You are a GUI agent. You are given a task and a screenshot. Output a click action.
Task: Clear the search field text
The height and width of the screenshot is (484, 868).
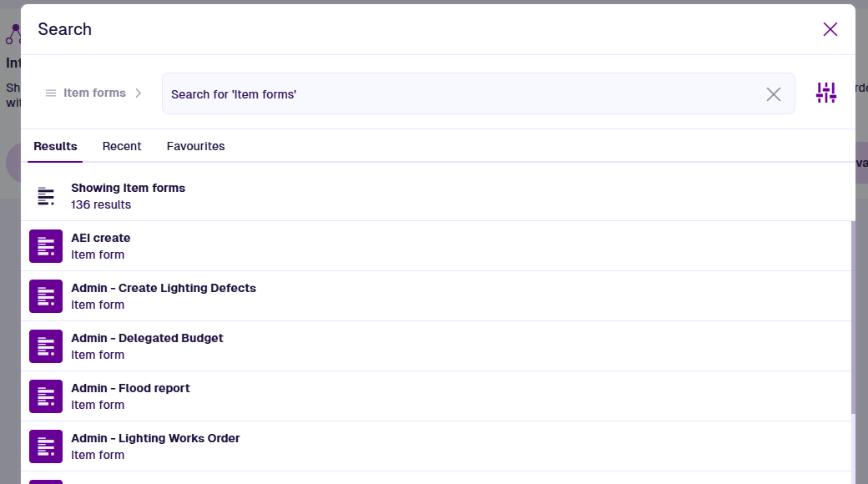tap(773, 94)
